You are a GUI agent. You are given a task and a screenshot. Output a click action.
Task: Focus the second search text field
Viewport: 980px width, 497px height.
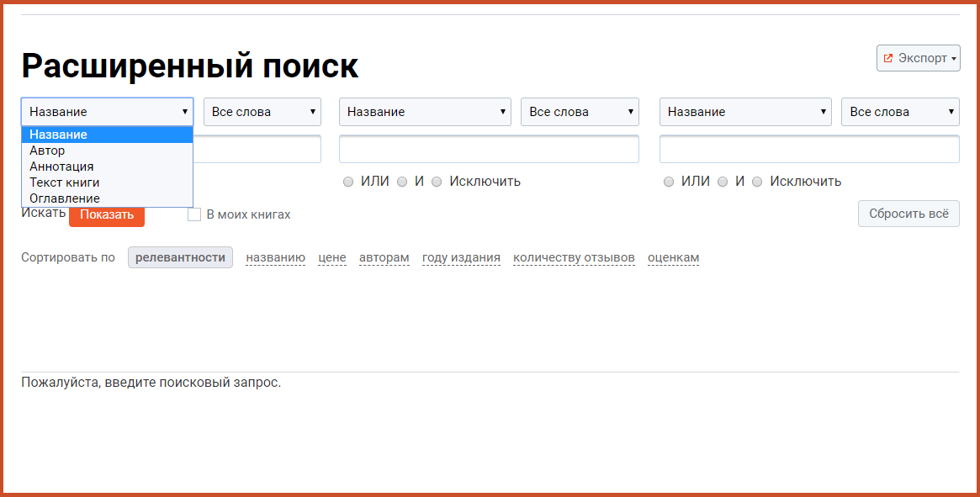point(489,150)
